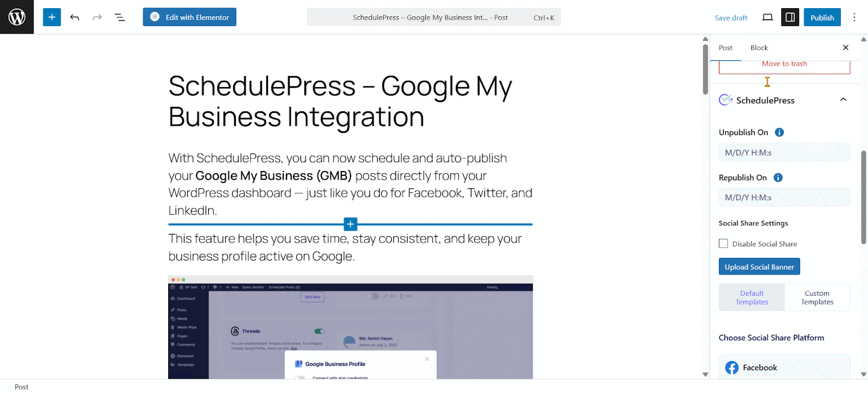
Task: Switch to the Post tab
Action: (x=725, y=48)
